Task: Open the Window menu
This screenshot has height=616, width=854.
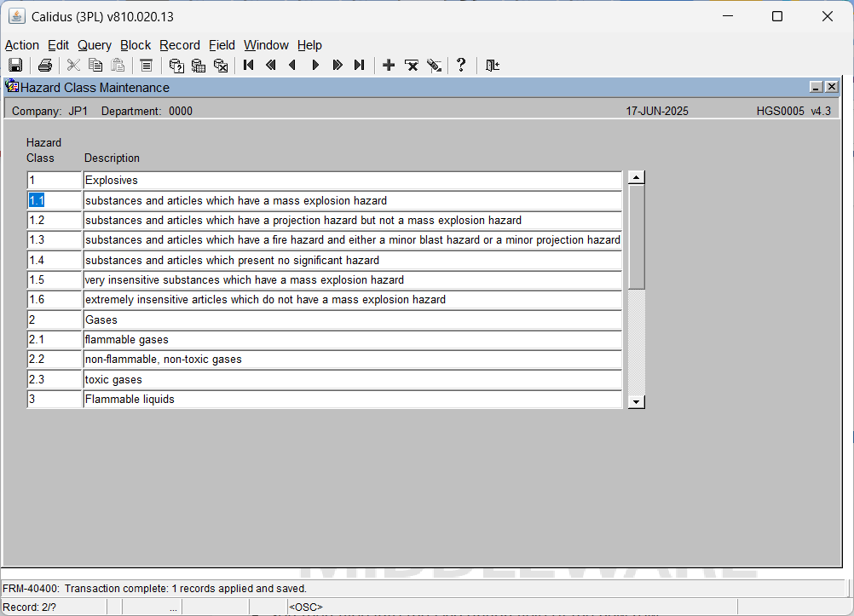Action: [x=266, y=45]
